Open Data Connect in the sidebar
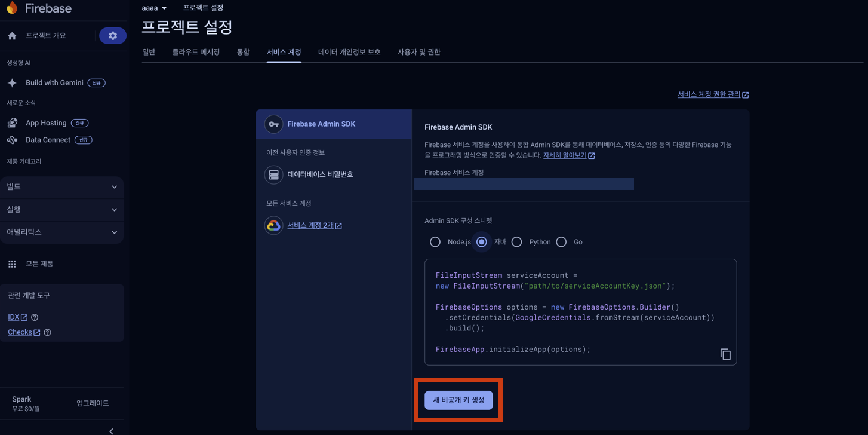The height and width of the screenshot is (435, 868). [x=48, y=140]
